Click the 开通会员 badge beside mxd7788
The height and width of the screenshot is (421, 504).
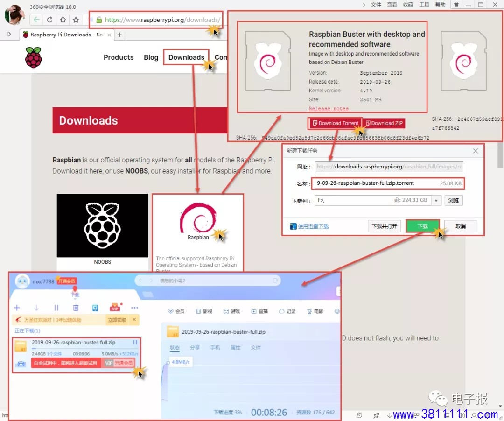tap(67, 281)
